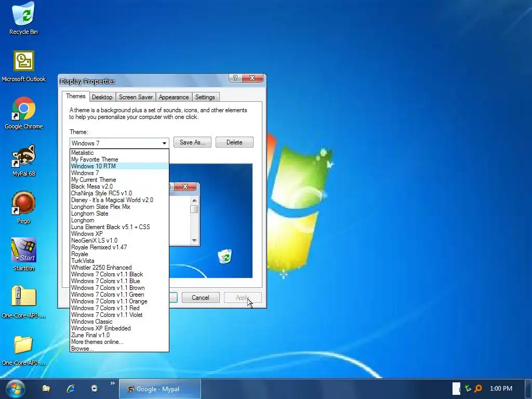Collapse the Theme combo box arrow

click(x=164, y=143)
